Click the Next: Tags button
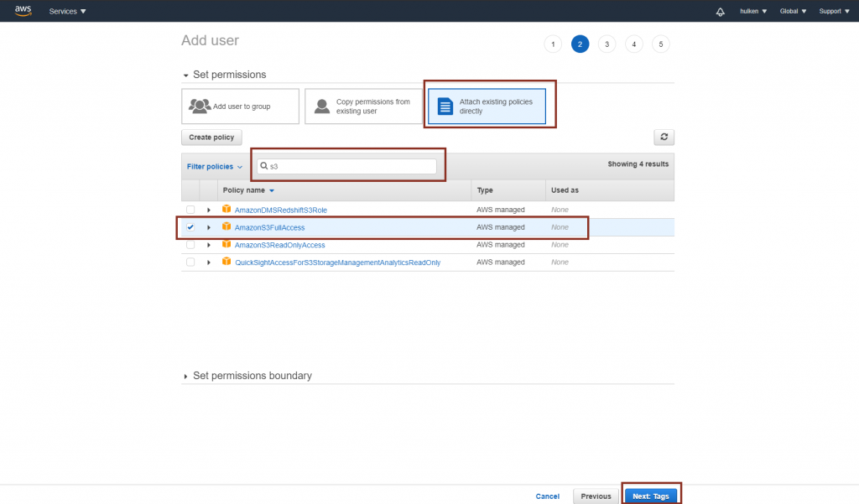This screenshot has height=504, width=859. [650, 496]
